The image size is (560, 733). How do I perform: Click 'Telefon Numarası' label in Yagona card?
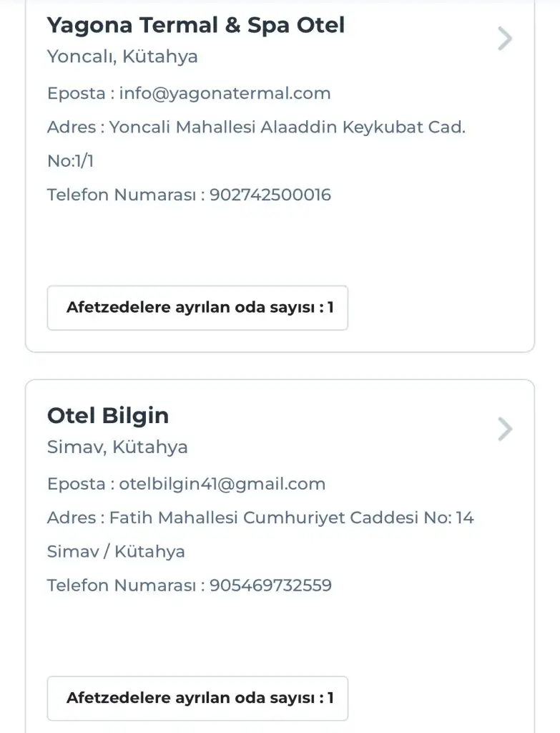[122, 195]
